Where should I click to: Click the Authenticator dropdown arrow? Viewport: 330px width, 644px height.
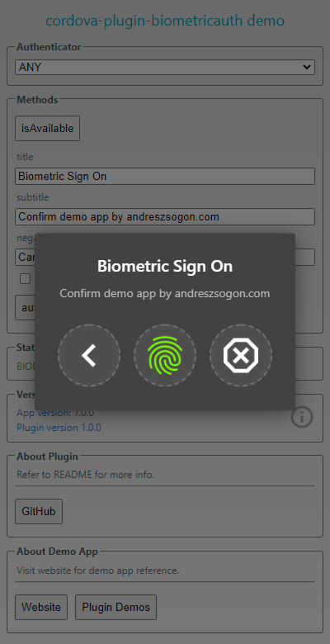click(x=306, y=67)
